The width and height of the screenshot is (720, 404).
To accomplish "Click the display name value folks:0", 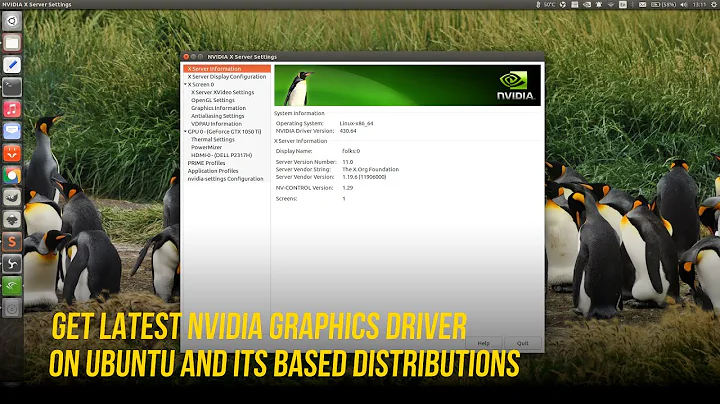I will (351, 151).
